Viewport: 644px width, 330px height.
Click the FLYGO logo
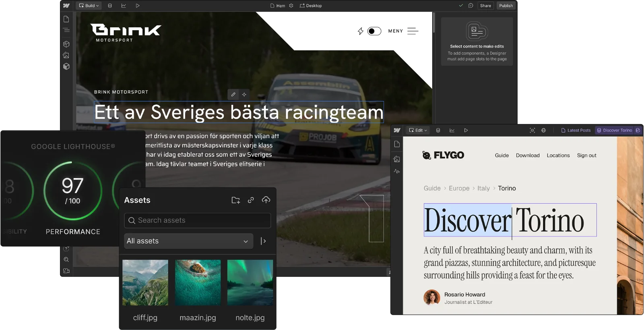(443, 155)
